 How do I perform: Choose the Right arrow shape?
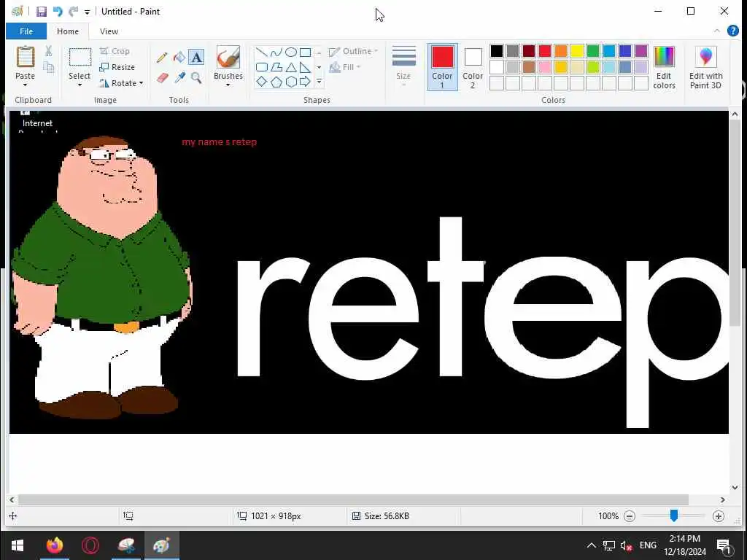306,82
